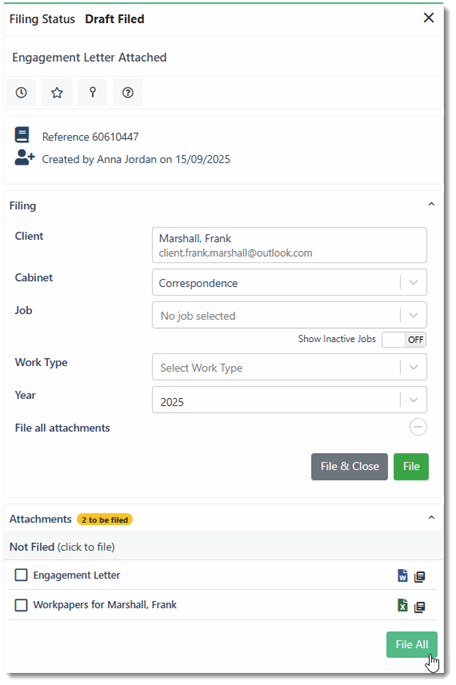
Task: Click copy icon beside Engagement Letter
Action: pos(419,577)
